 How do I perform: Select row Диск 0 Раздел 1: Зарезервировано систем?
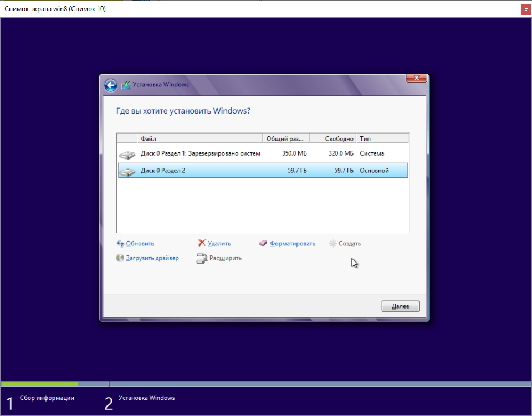263,153
